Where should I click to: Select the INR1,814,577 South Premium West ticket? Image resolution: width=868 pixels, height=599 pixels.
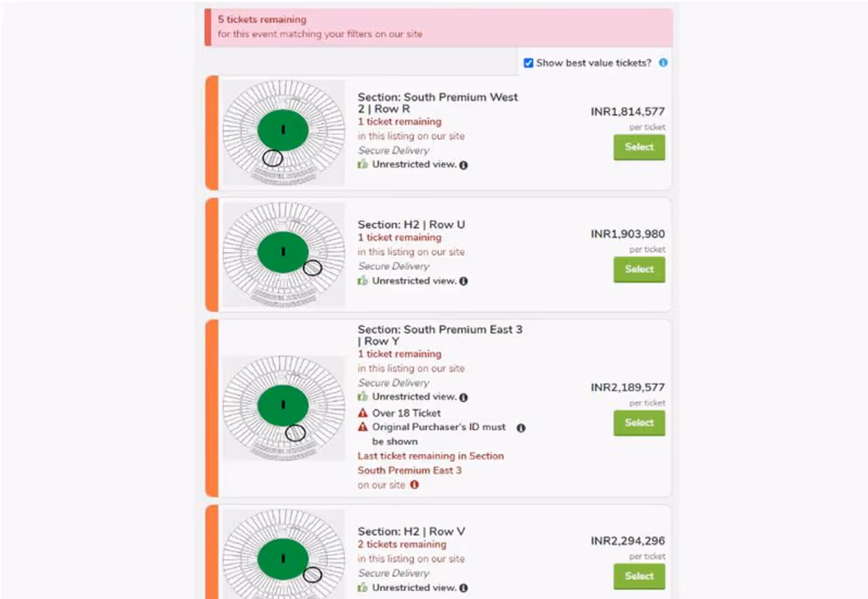tap(639, 147)
